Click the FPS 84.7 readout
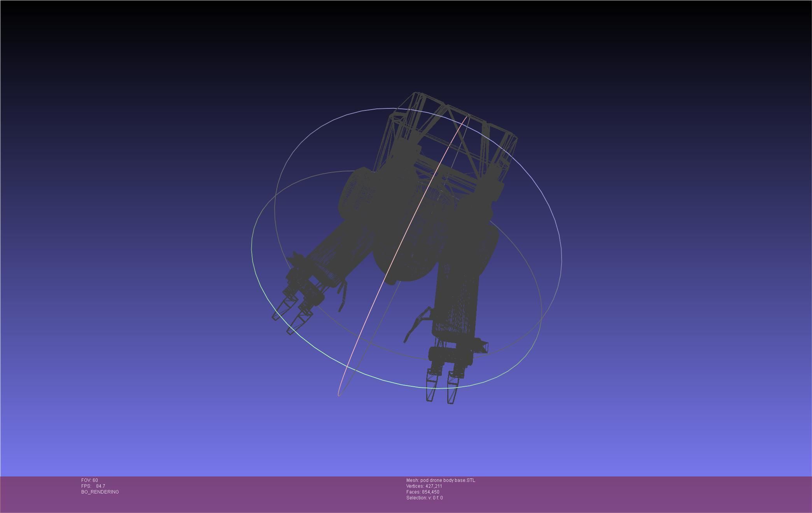Viewport: 812px width, 513px height. click(x=93, y=486)
